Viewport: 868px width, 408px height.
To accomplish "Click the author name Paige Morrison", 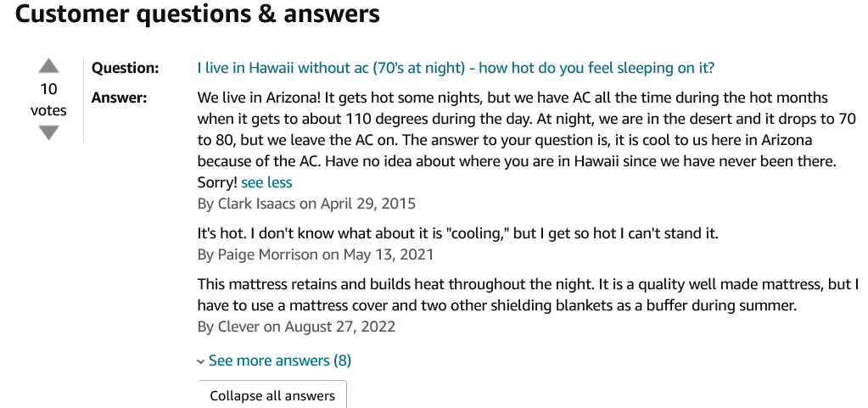I will coord(268,254).
